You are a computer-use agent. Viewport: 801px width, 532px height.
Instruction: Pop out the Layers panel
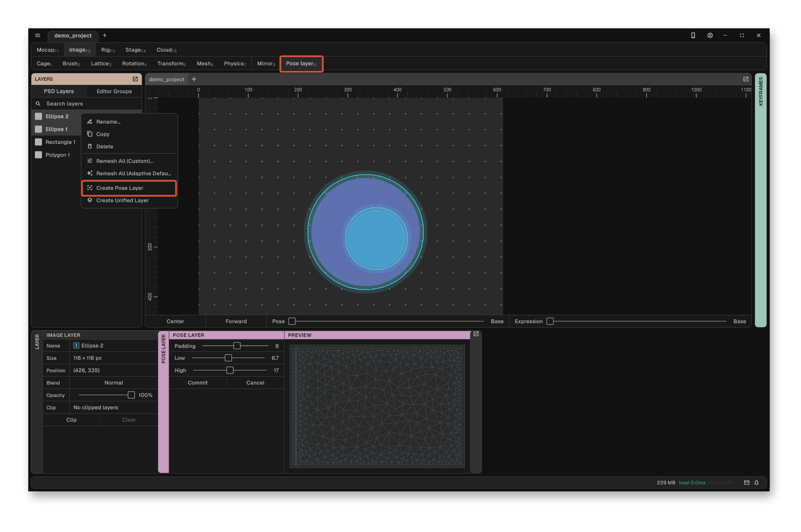coord(135,79)
